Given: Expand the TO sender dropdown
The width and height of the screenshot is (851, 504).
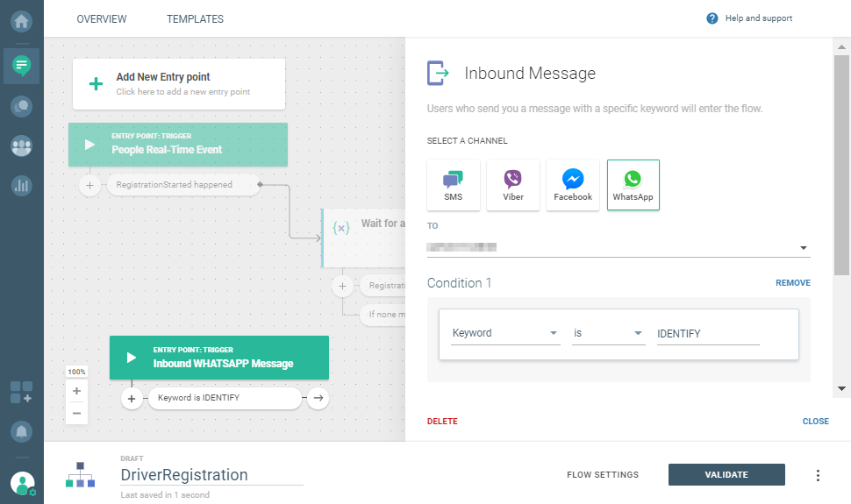Looking at the screenshot, I should pyautogui.click(x=803, y=248).
